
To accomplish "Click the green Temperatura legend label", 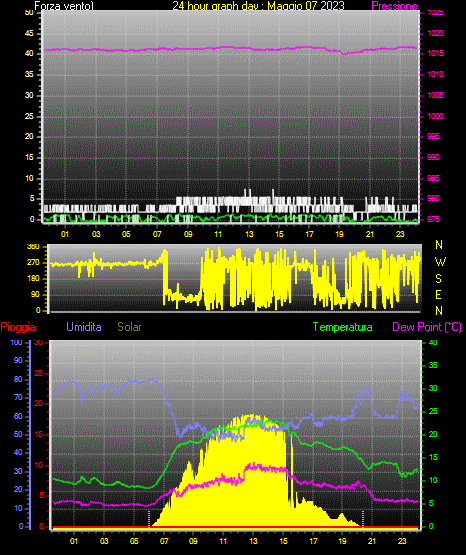I will click(x=343, y=327).
